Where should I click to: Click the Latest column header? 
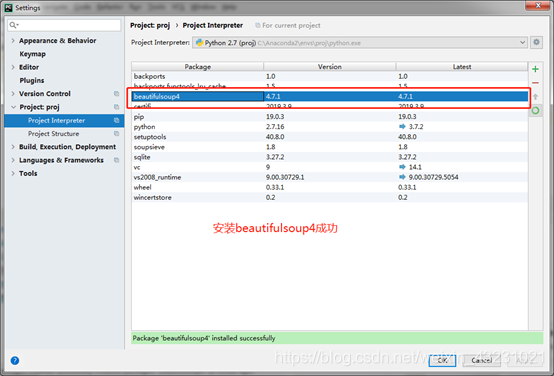pyautogui.click(x=462, y=66)
